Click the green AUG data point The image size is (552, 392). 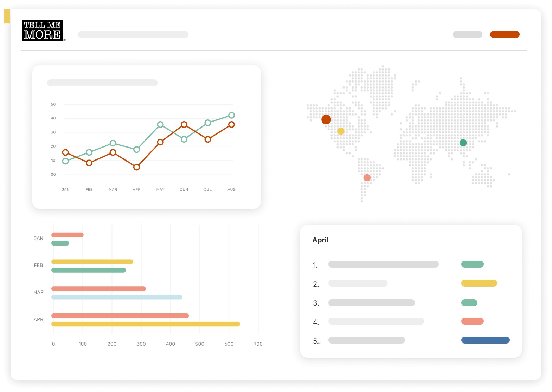tap(231, 115)
